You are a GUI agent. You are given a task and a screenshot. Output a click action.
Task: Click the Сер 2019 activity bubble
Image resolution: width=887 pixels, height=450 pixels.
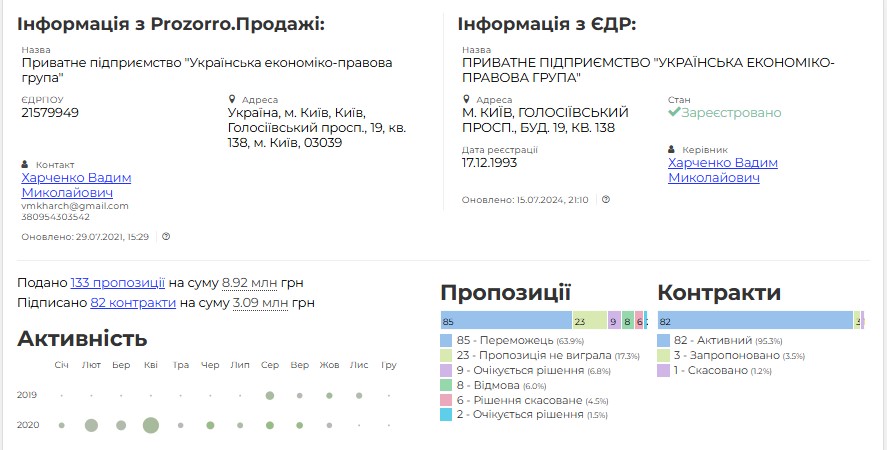270,395
